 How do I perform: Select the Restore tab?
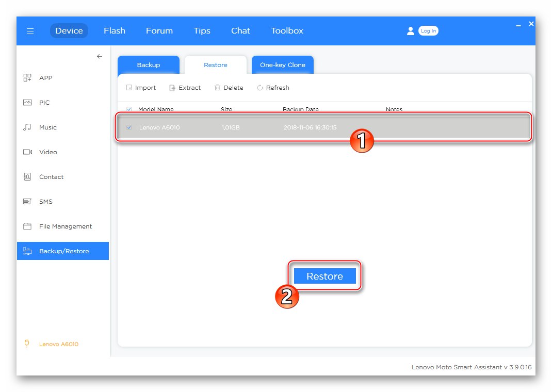click(216, 65)
